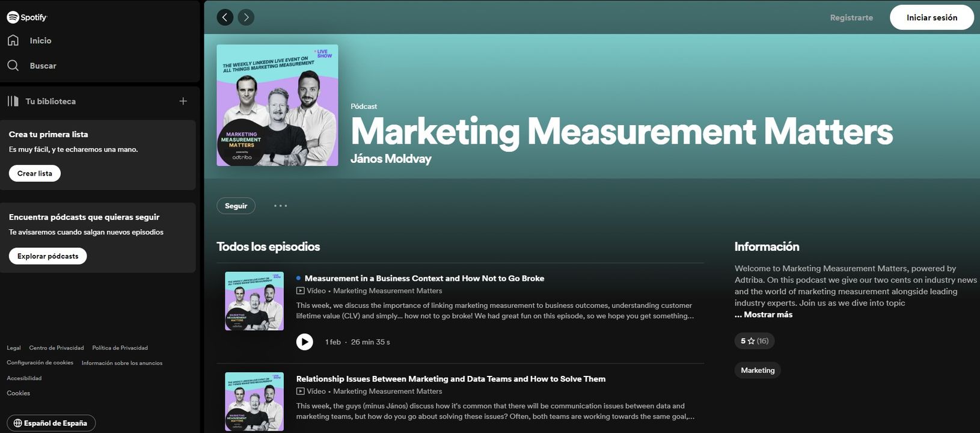This screenshot has height=433, width=980.
Task: Click the author name János Moldvay
Action: click(x=391, y=159)
